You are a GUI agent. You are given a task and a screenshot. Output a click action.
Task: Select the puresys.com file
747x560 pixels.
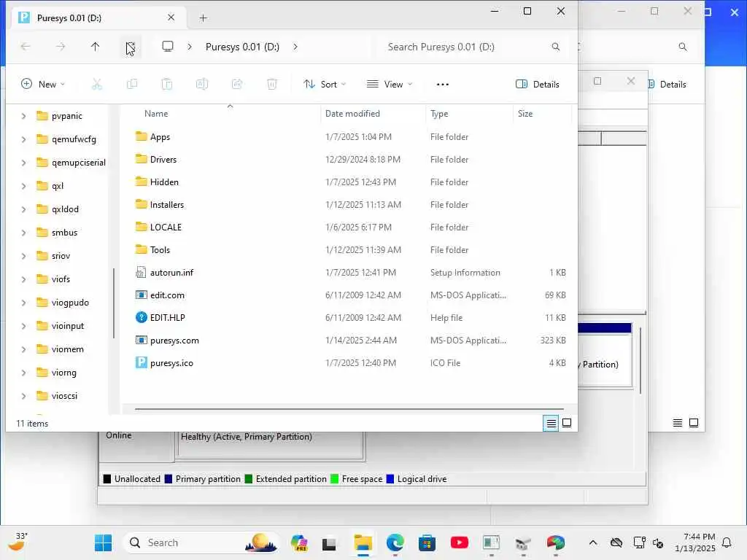point(174,341)
